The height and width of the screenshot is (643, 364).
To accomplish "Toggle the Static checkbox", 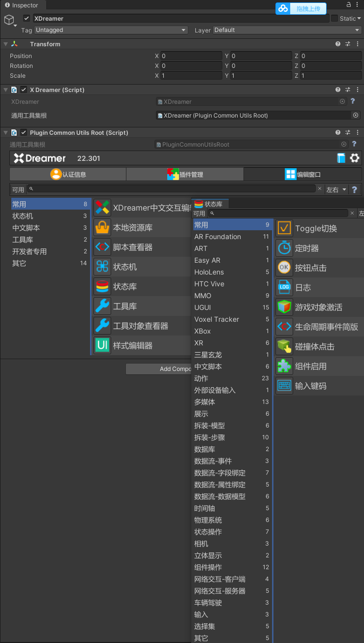I will point(334,18).
